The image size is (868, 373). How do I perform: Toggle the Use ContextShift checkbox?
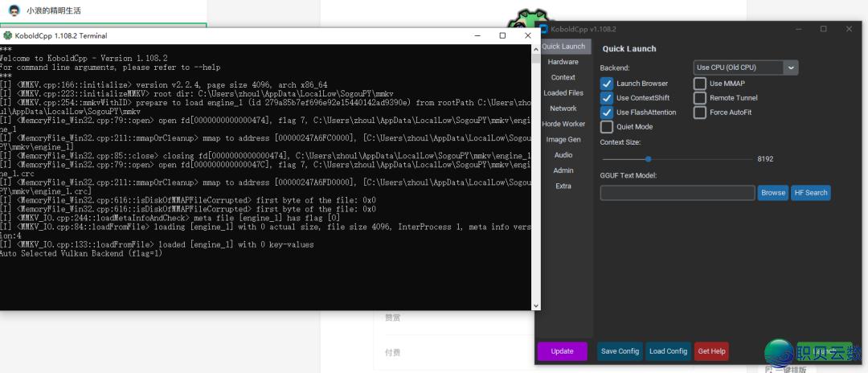[607, 98]
